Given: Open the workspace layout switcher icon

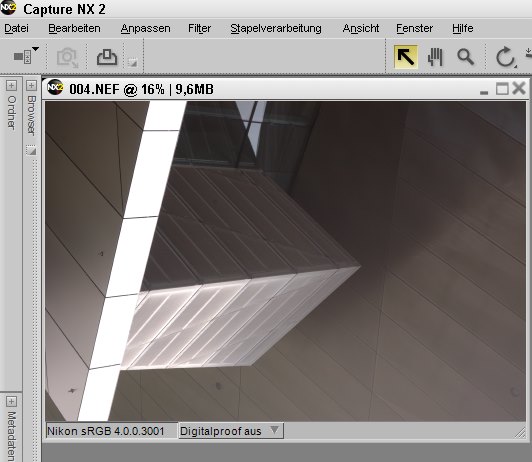Looking at the screenshot, I should click(26, 55).
